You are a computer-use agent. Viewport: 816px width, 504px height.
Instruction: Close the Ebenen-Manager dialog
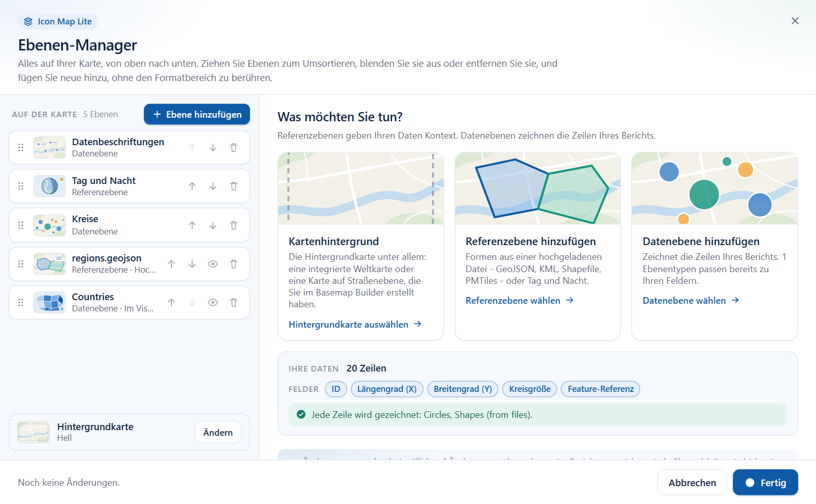(795, 21)
